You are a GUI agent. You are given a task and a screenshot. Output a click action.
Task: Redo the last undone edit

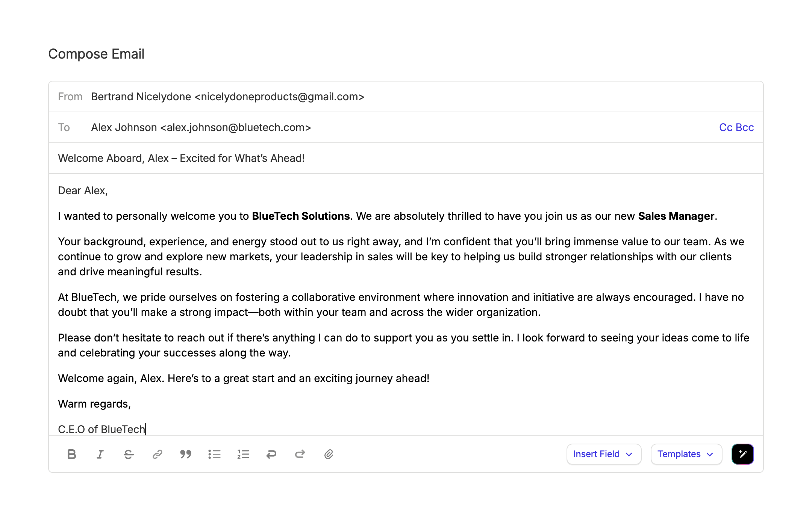coord(300,455)
